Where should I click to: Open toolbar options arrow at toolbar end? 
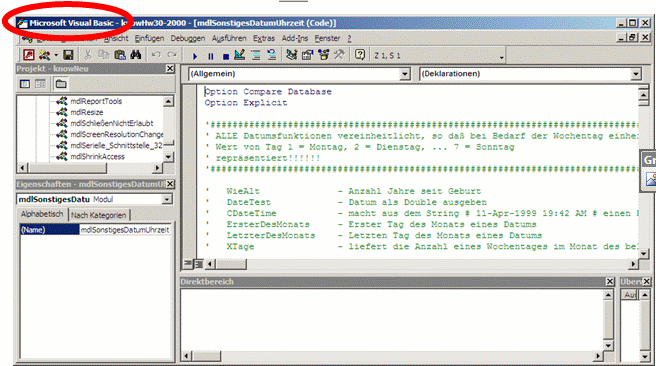click(502, 57)
